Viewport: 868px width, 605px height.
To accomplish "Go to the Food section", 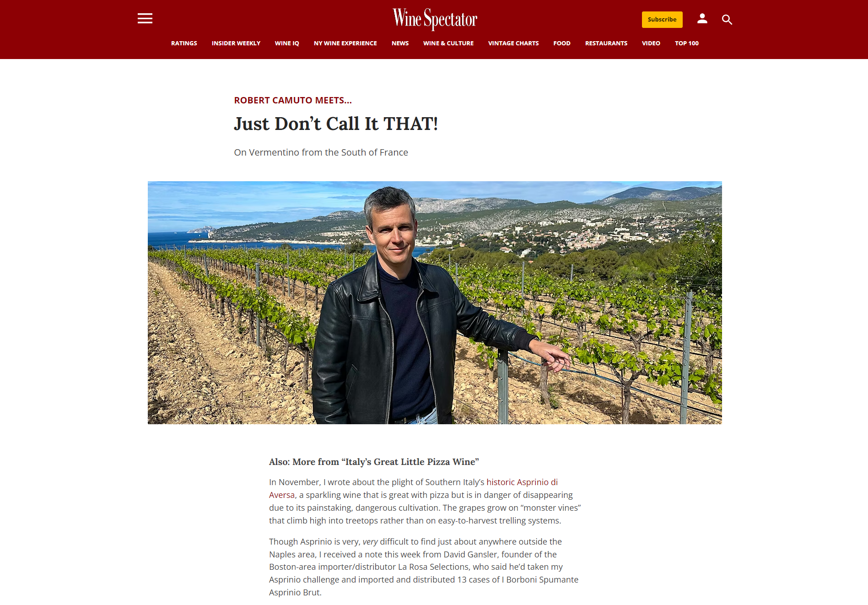I will pos(562,43).
